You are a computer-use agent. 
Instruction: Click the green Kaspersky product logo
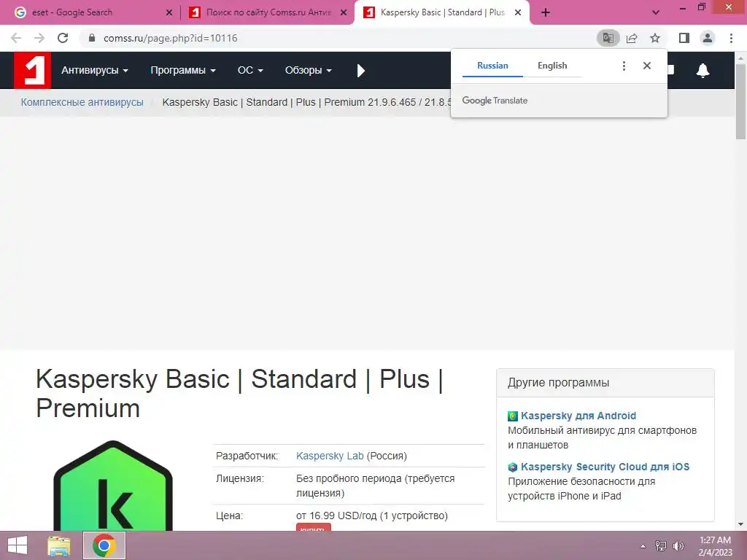coord(113,486)
